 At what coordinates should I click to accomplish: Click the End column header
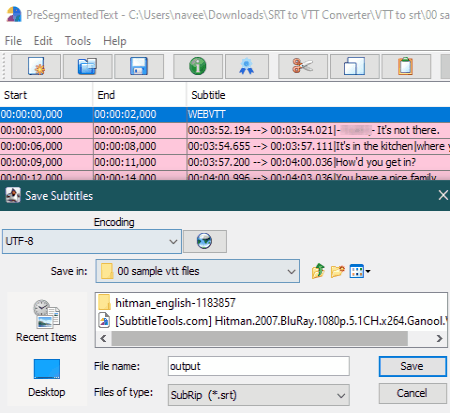click(140, 95)
